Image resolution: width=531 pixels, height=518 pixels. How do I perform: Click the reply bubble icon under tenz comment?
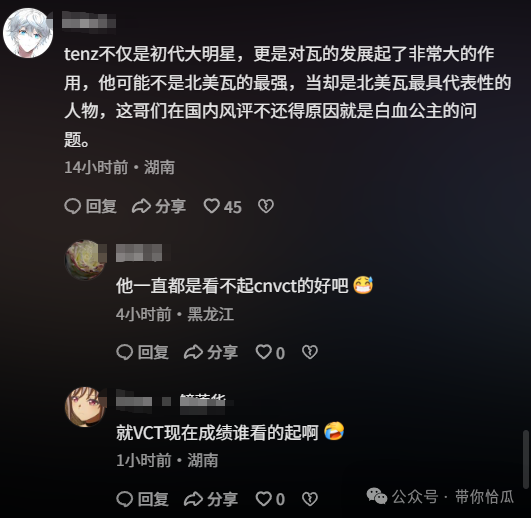[x=72, y=206]
